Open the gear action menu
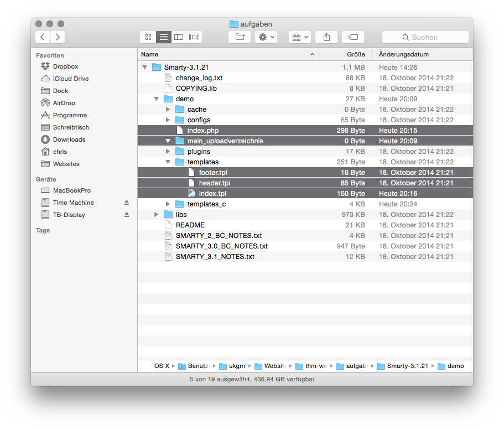The width and height of the screenshot is (504, 430). tap(266, 37)
